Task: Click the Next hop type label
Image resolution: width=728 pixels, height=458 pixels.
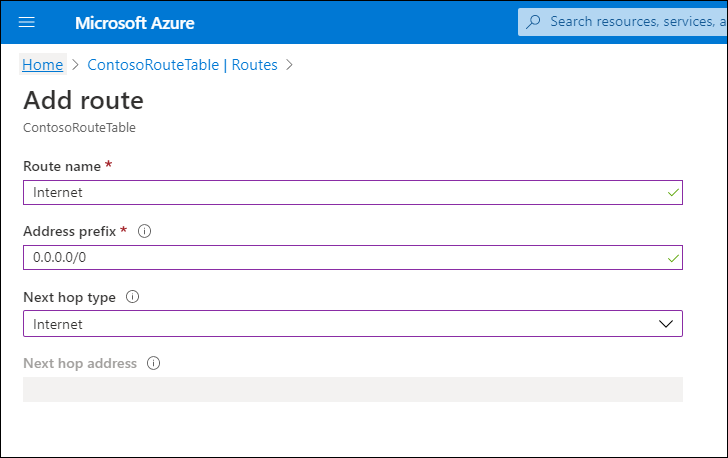Action: pos(69,297)
